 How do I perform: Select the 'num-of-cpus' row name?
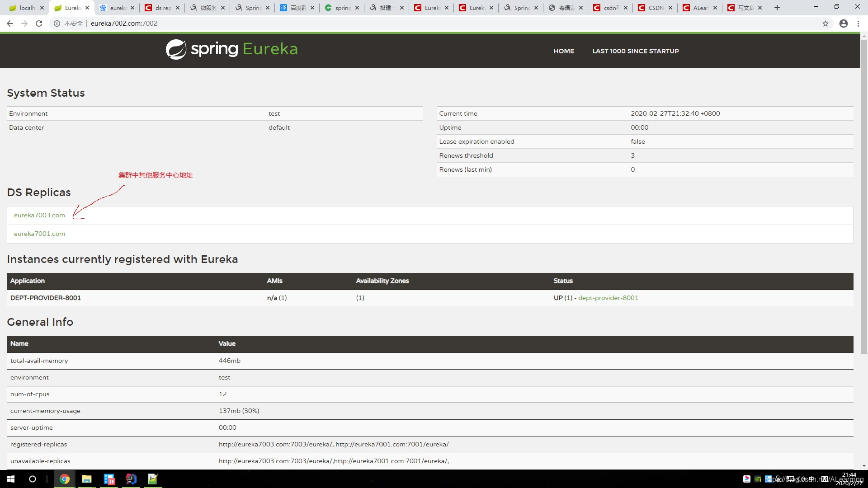(x=30, y=394)
